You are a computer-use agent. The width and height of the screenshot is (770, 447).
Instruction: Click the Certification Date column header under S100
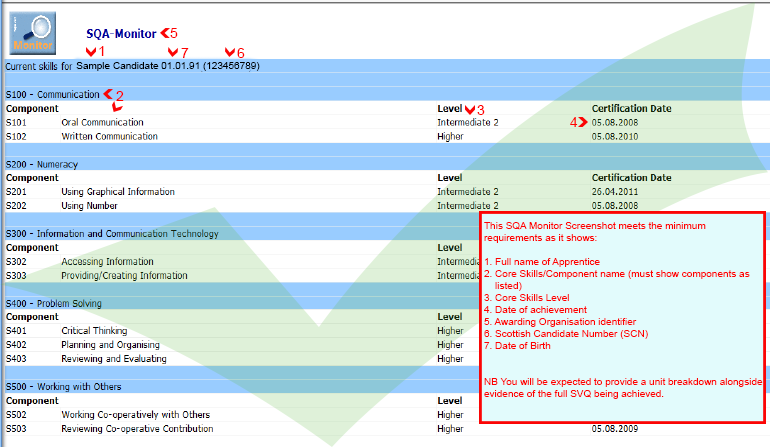pyautogui.click(x=631, y=108)
